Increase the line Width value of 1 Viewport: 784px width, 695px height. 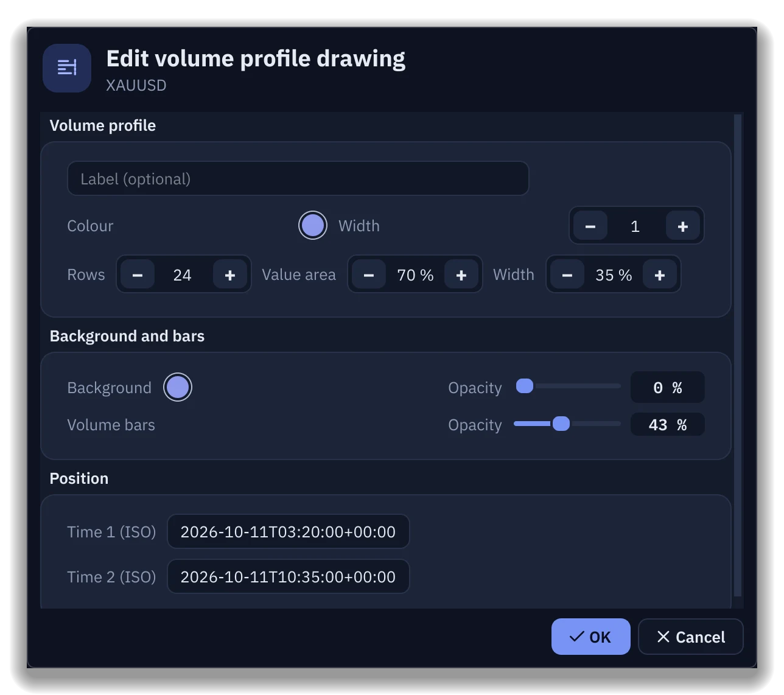(683, 226)
